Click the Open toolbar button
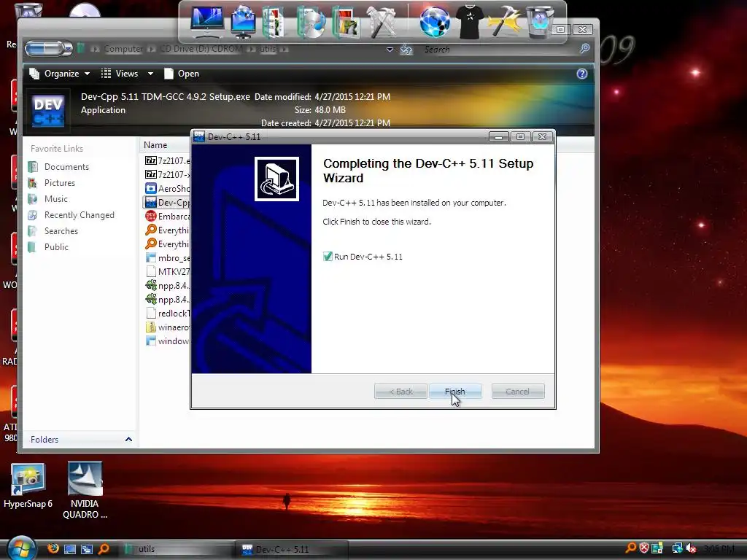This screenshot has width=747, height=560. click(182, 74)
